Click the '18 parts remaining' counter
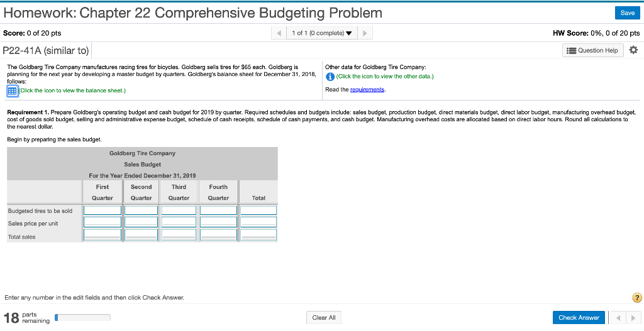The width and height of the screenshot is (644, 331). point(26,317)
